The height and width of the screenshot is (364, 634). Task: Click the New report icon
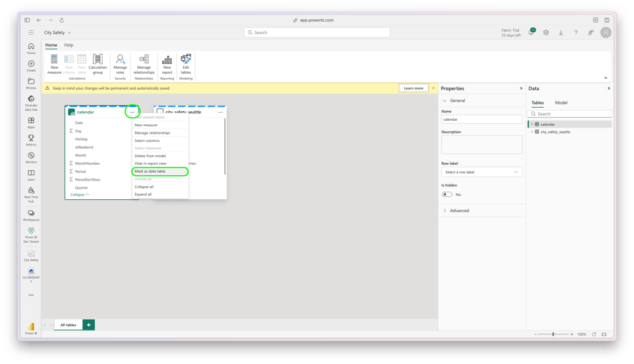pos(167,60)
